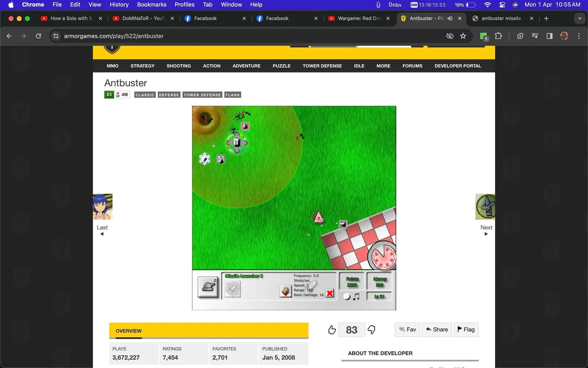Open the Next game thumbnail
The width and height of the screenshot is (588, 368).
click(485, 206)
